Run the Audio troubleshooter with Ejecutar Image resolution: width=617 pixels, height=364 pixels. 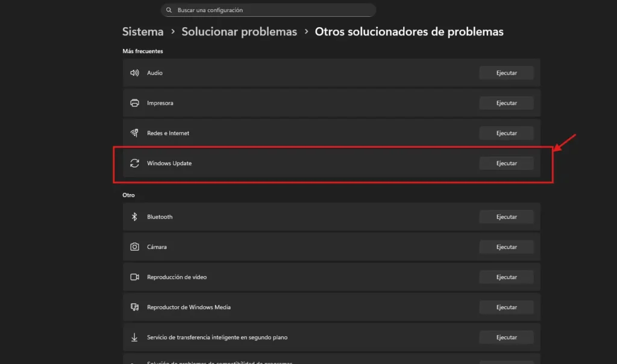[506, 72]
